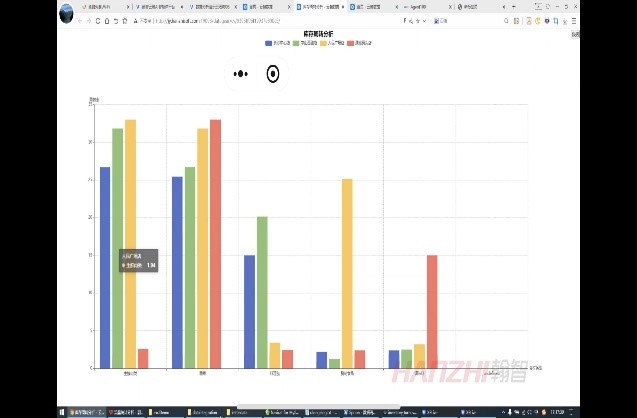Toggle the yellow series in the legend
This screenshot has width=637, height=418.
pyautogui.click(x=323, y=44)
